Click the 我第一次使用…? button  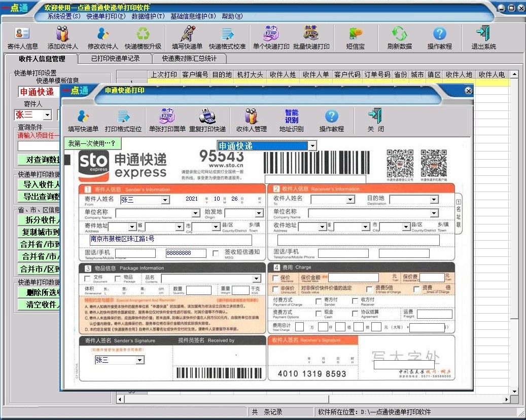point(92,144)
